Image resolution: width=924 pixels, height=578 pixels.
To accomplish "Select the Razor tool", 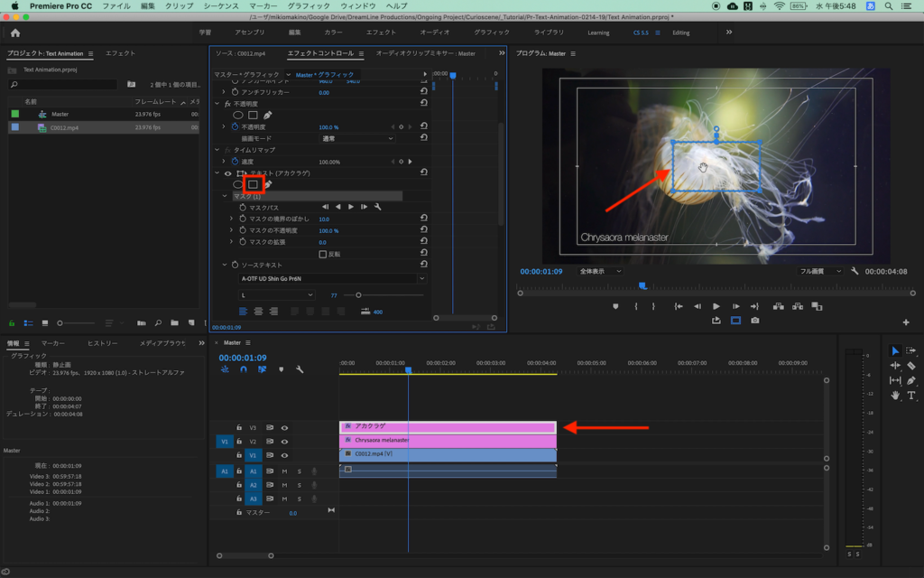I will point(910,366).
